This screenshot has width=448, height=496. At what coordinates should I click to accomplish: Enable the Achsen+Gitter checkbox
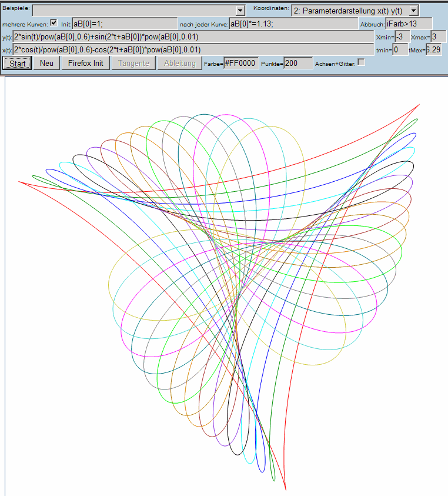(361, 62)
